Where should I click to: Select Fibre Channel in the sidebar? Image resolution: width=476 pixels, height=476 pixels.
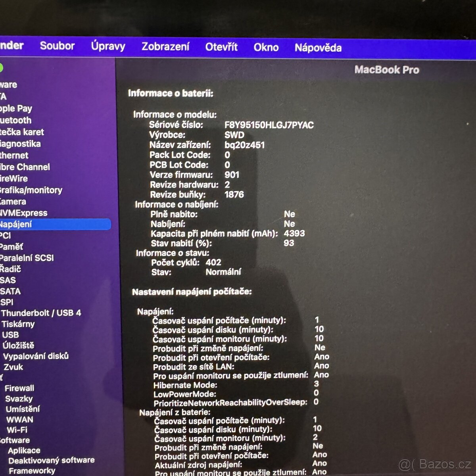pyautogui.click(x=25, y=167)
